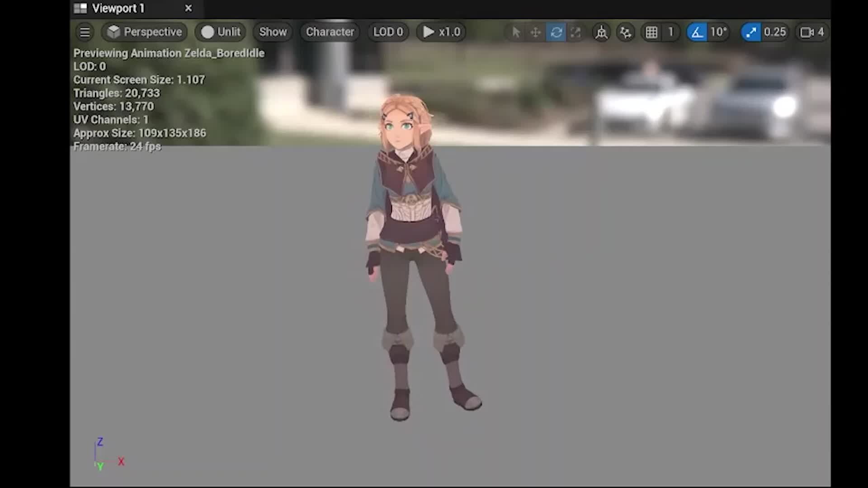Activate the translate gizmo
The height and width of the screenshot is (488, 868).
535,32
